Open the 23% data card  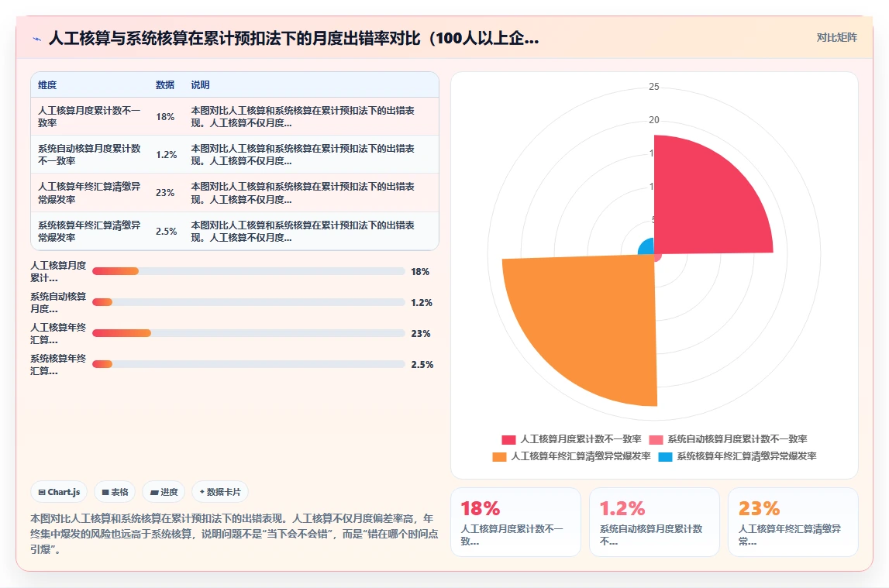tap(793, 521)
